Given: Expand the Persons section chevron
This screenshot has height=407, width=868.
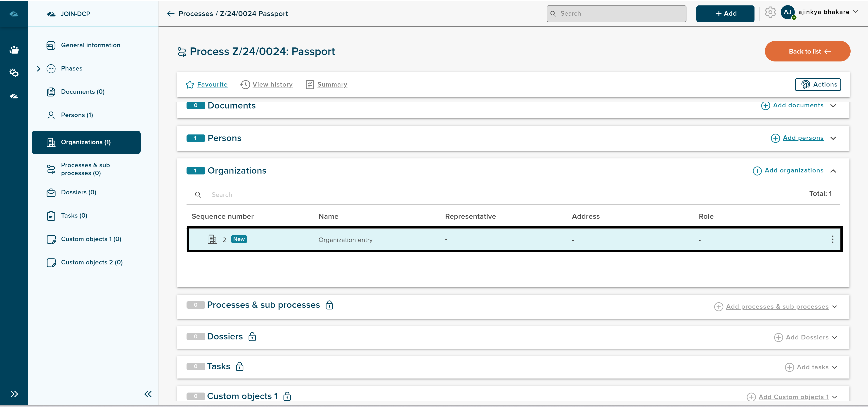Looking at the screenshot, I should tap(833, 138).
